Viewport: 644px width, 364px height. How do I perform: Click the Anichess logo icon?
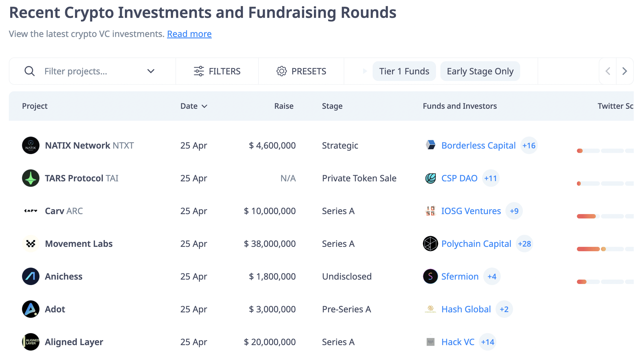(x=31, y=276)
